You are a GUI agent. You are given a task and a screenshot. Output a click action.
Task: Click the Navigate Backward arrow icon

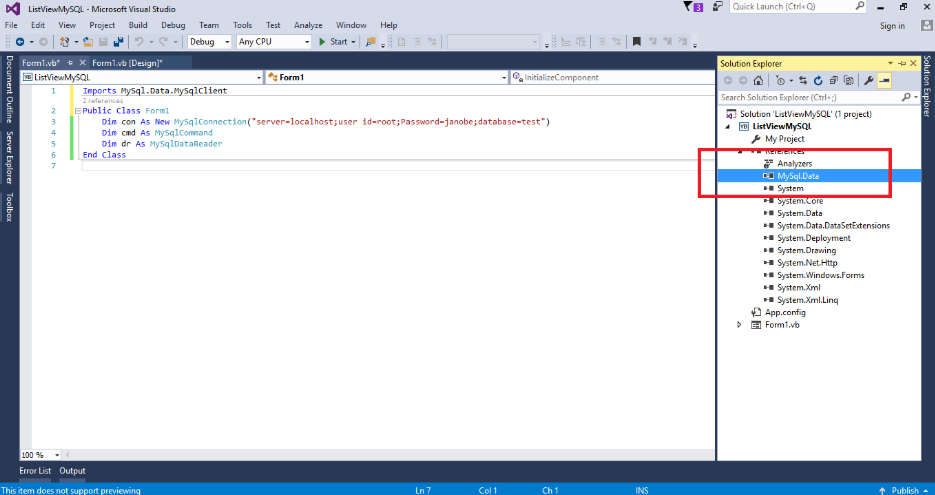20,42
